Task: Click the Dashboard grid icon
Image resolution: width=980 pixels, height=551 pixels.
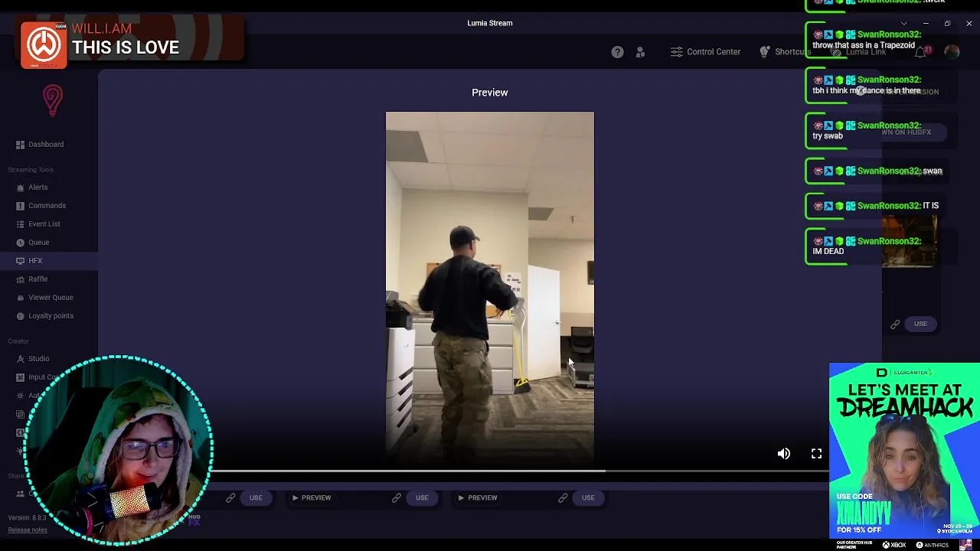Action: pos(21,144)
